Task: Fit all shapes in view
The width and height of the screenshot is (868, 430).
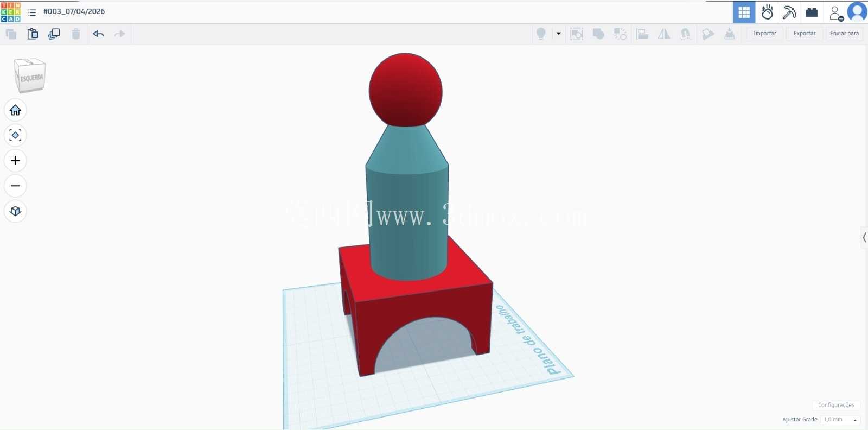Action: coord(15,135)
